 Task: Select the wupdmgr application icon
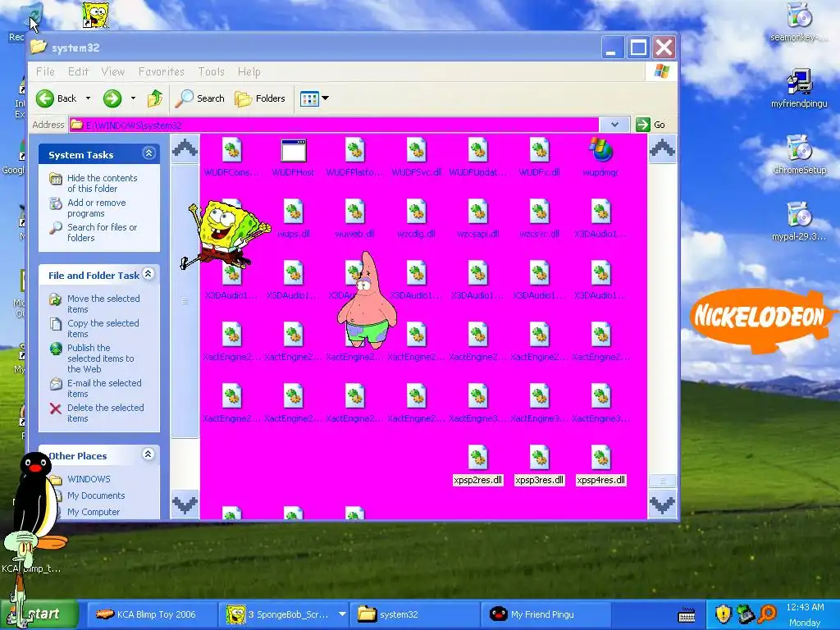(x=600, y=150)
